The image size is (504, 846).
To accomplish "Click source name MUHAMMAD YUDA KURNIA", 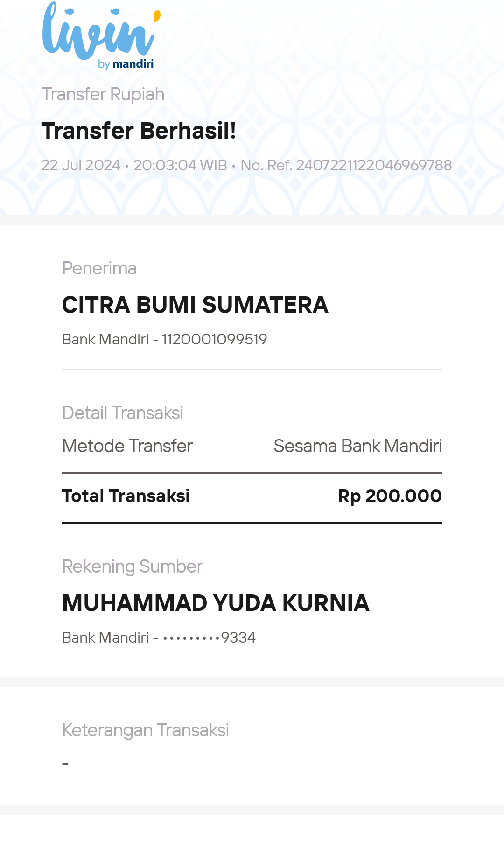I will (x=216, y=603).
